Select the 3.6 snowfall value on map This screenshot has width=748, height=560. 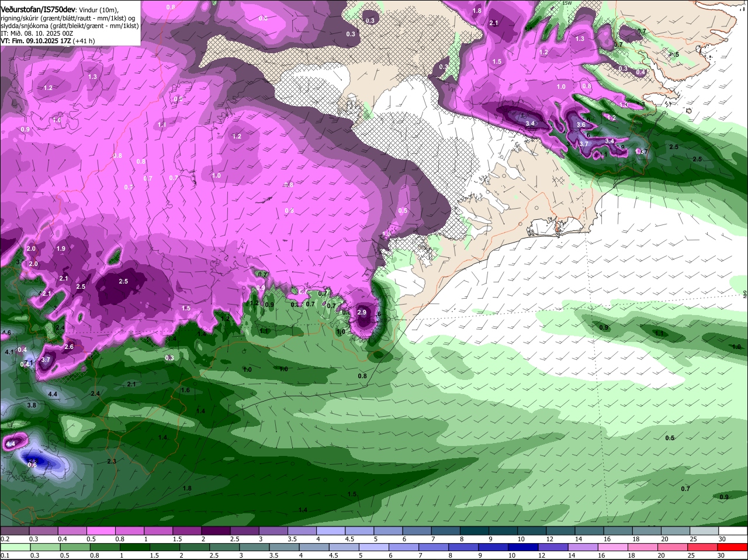click(x=581, y=125)
